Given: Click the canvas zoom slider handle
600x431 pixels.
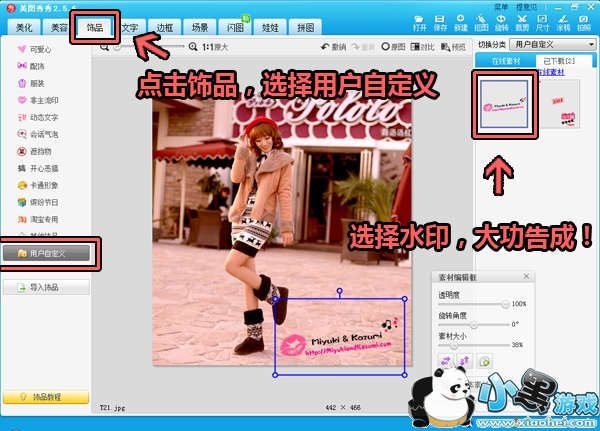Looking at the screenshot, I should click(118, 47).
